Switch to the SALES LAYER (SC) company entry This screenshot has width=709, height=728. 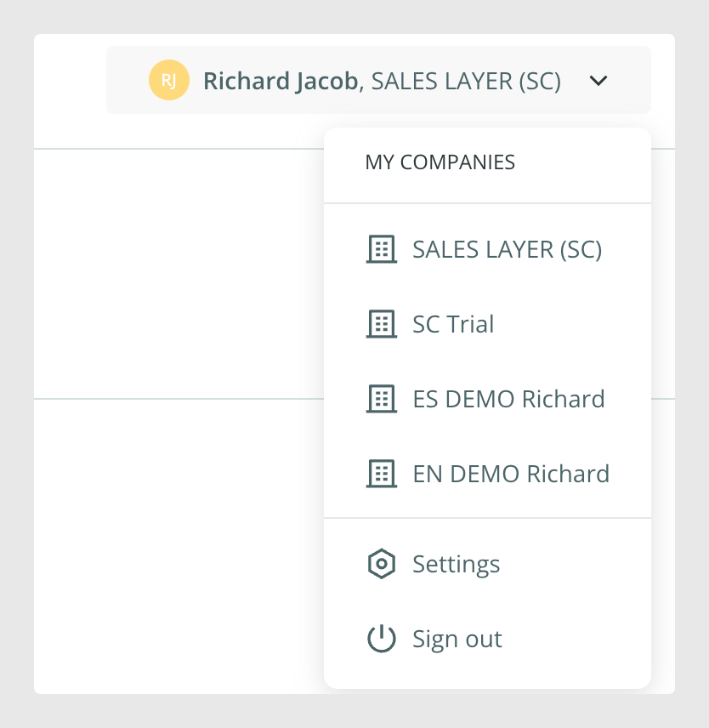pos(487,249)
